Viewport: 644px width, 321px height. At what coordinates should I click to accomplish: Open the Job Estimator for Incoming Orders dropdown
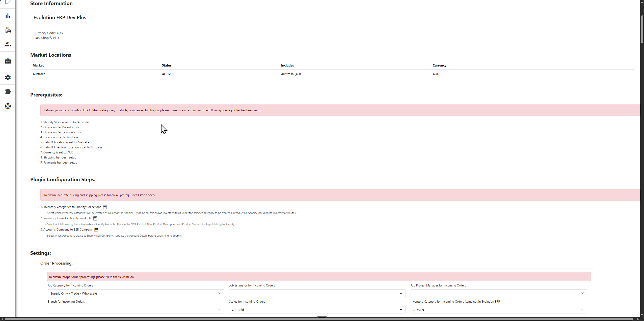tap(317, 293)
